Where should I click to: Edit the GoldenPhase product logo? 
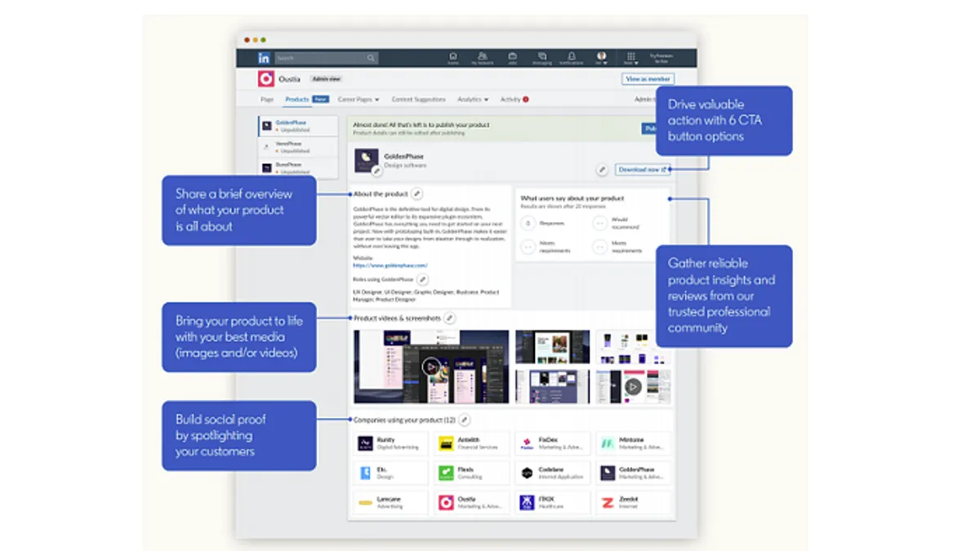pos(376,171)
